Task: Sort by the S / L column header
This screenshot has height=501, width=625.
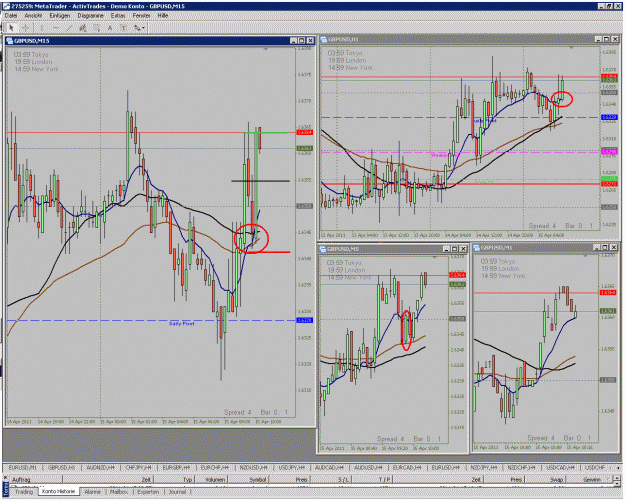Action: click(x=330, y=479)
